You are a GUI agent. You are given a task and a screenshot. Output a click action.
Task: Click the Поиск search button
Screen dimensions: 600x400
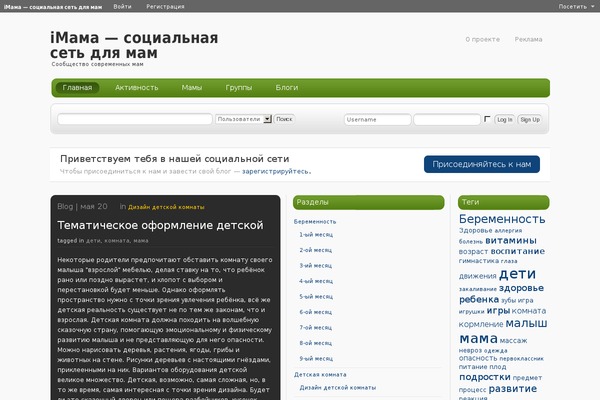coord(284,119)
